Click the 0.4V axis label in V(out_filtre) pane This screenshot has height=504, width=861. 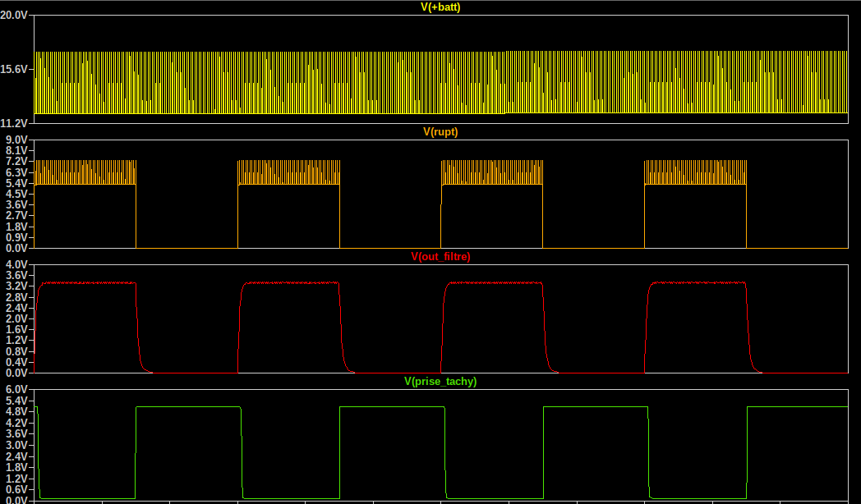point(17,362)
